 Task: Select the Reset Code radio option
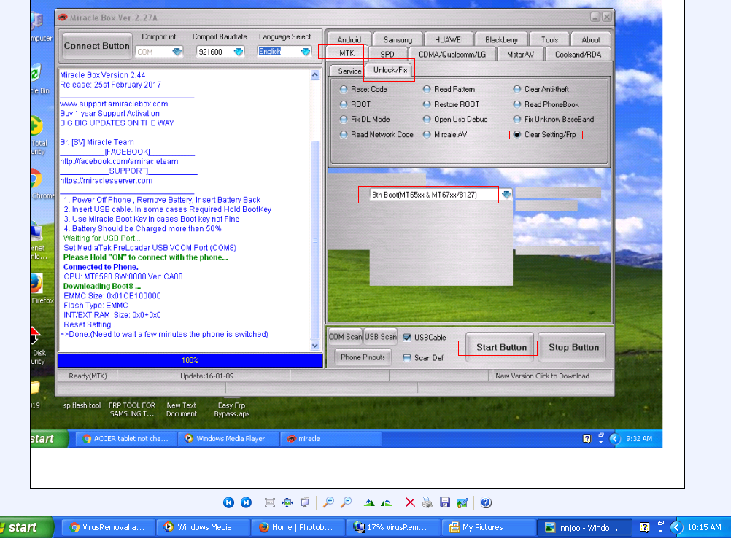point(344,90)
